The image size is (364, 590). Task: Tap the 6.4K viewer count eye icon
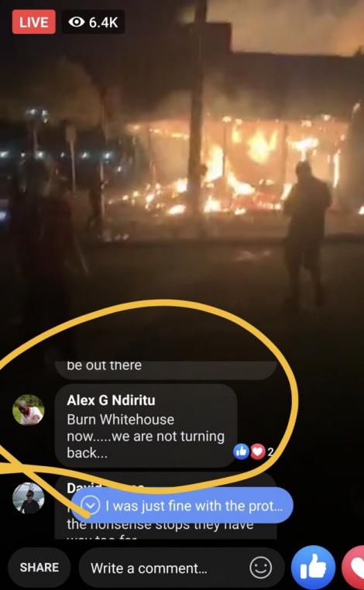click(77, 22)
